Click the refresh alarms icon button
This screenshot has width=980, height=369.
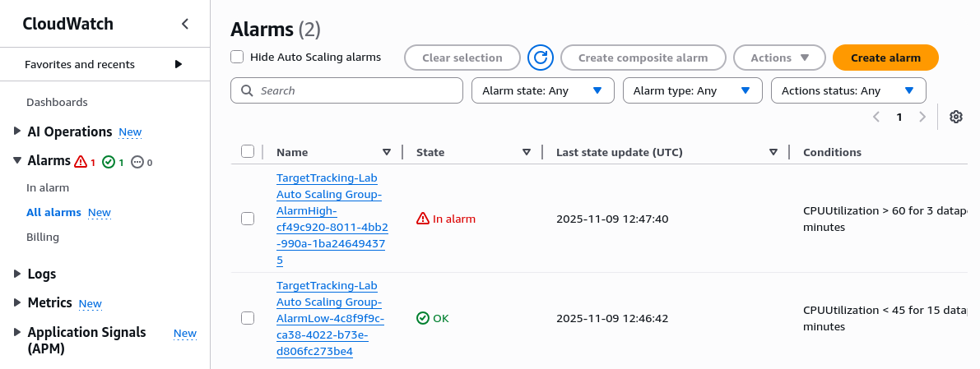541,58
